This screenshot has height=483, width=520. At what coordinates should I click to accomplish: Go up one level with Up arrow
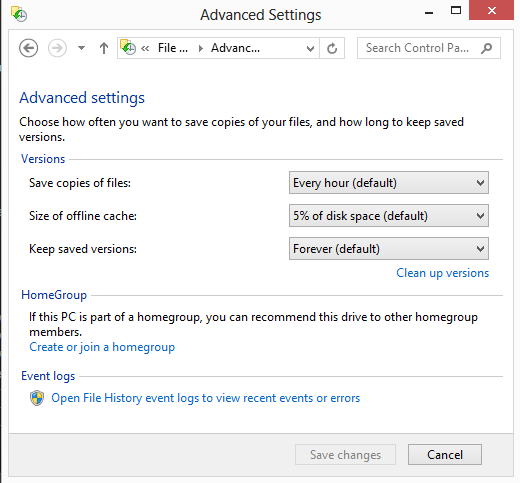(x=104, y=48)
